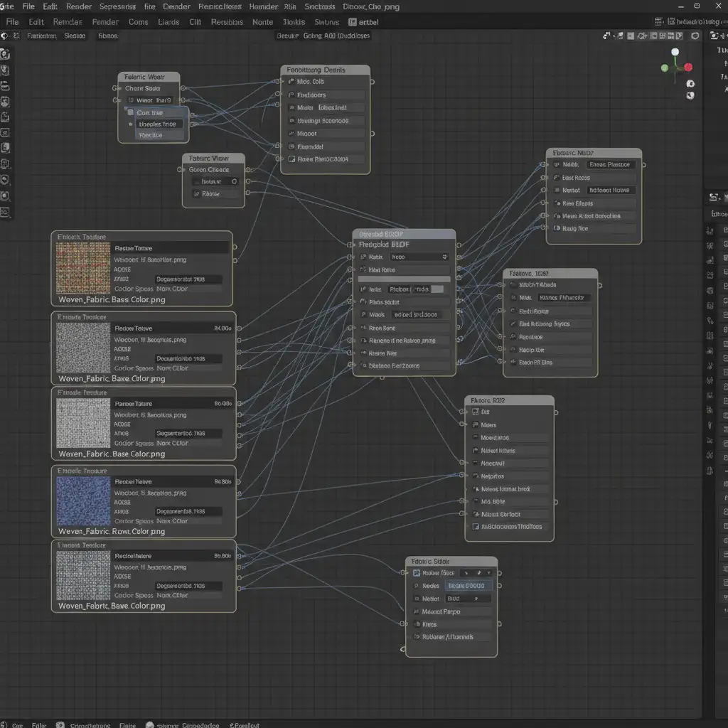Open the 'Neoo' dropdown in the BSDF node

click(x=419, y=257)
